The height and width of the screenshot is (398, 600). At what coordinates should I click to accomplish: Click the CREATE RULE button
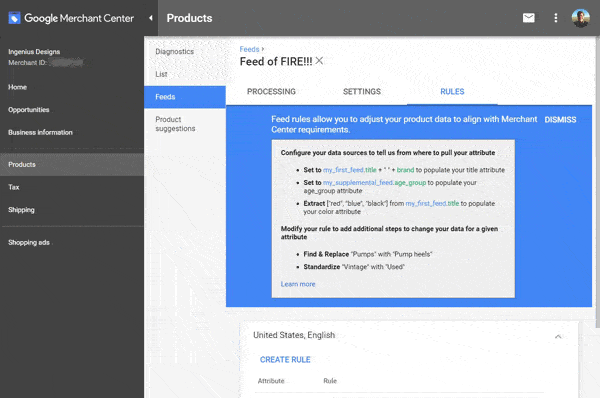[x=285, y=360]
